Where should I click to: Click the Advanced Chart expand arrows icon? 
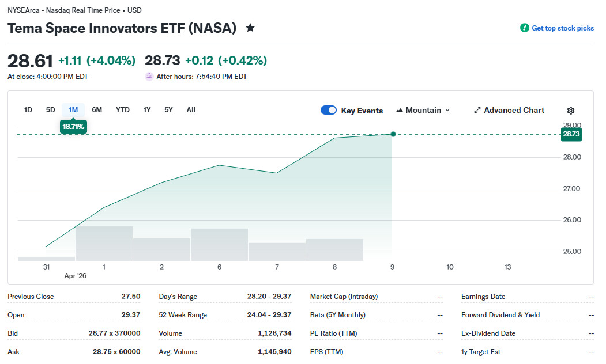[x=477, y=110]
